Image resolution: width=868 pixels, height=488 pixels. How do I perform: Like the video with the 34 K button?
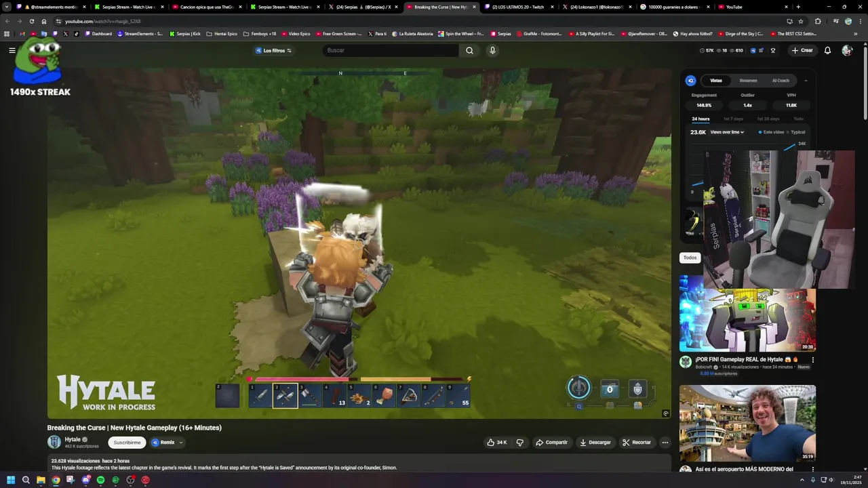click(x=496, y=442)
